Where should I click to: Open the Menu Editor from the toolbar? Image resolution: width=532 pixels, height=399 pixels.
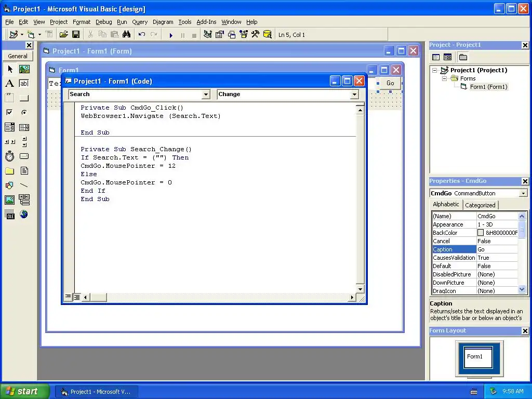pyautogui.click(x=49, y=35)
